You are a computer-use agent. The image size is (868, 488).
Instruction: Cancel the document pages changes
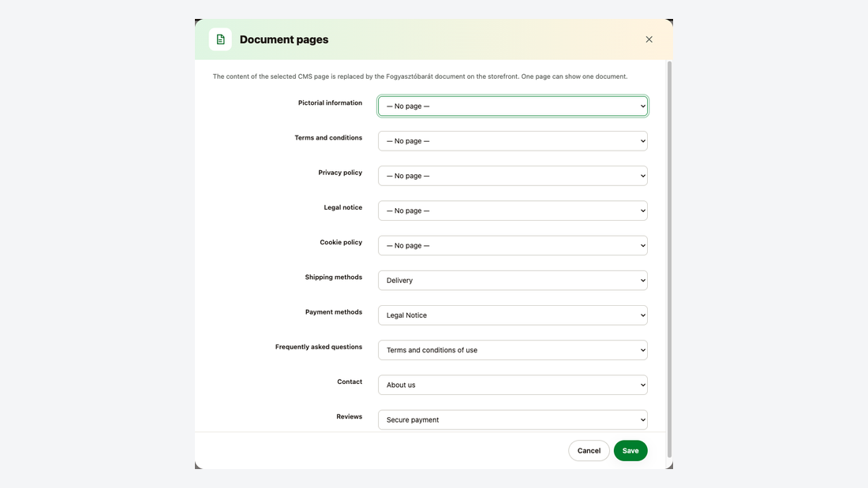(589, 451)
